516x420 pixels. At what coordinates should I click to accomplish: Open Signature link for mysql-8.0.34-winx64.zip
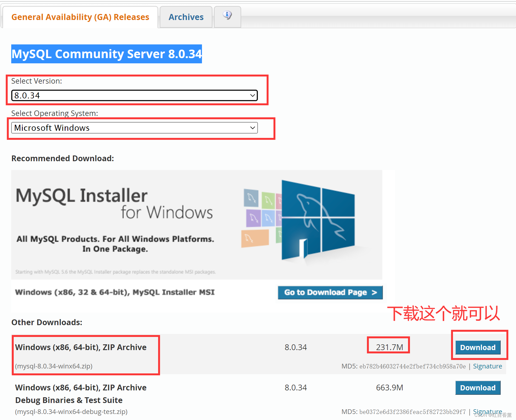click(488, 366)
